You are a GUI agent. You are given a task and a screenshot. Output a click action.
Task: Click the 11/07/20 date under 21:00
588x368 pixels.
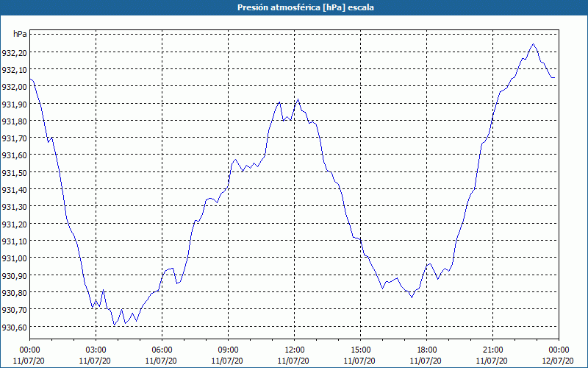[x=492, y=361]
